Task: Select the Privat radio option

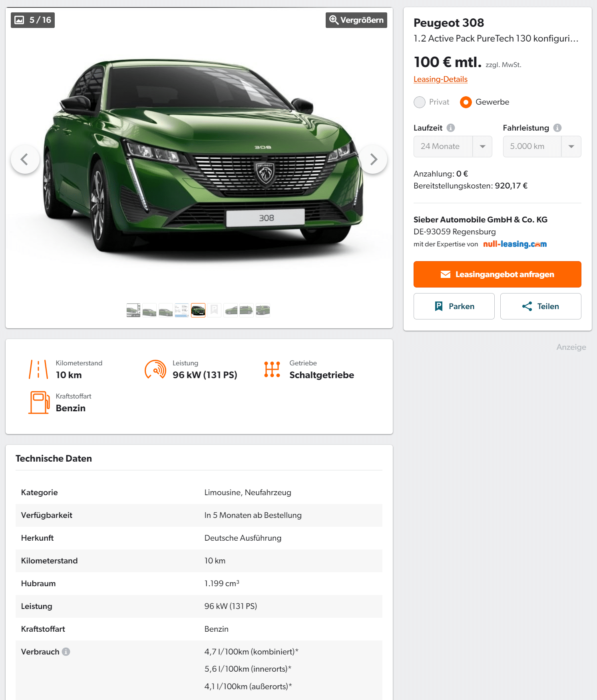Action: click(420, 102)
